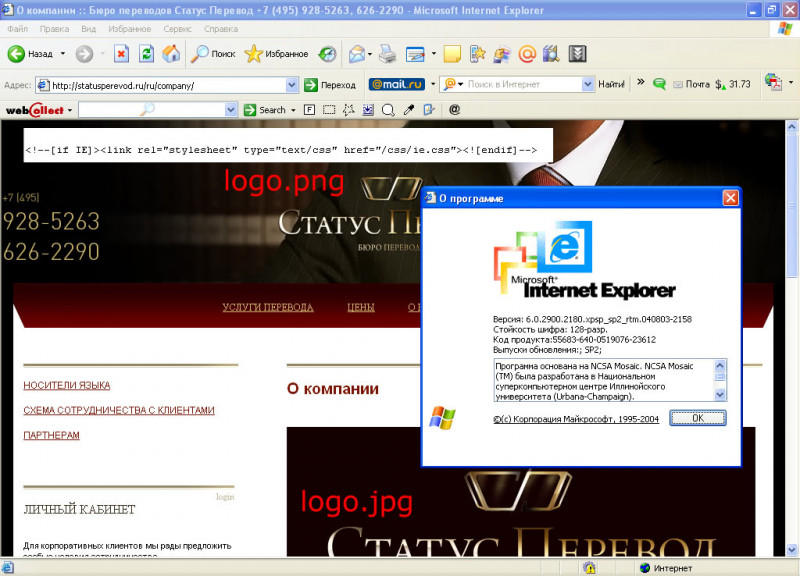
Task: Open the Back history dropdown arrow
Action: tap(63, 54)
